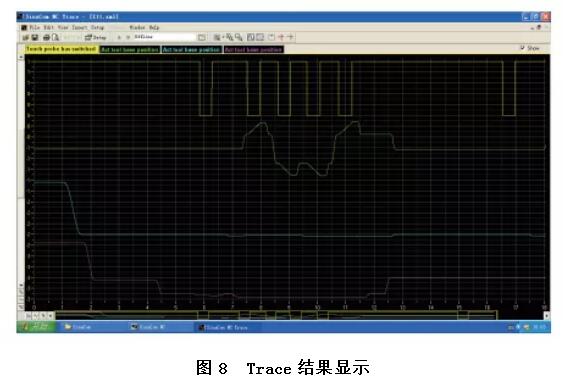Viewport: 566px width, 390px height.
Task: Click the Save icon in the toolbar
Action: pos(35,37)
